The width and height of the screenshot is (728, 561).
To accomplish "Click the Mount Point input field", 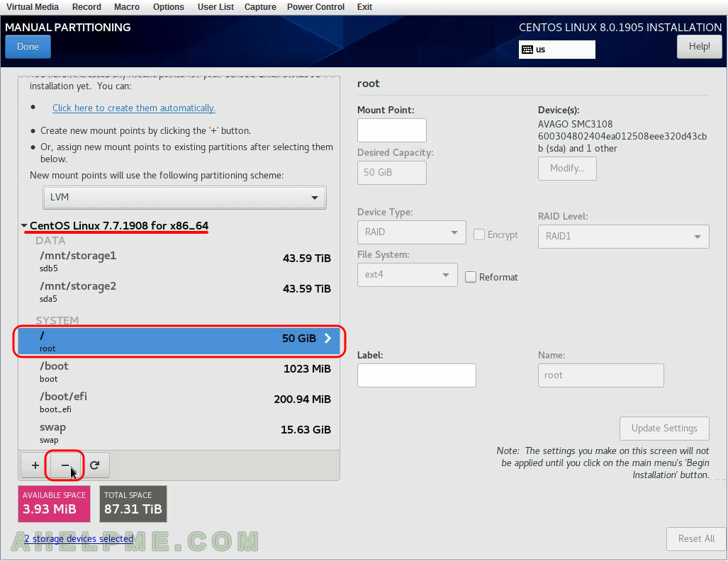I will click(392, 130).
